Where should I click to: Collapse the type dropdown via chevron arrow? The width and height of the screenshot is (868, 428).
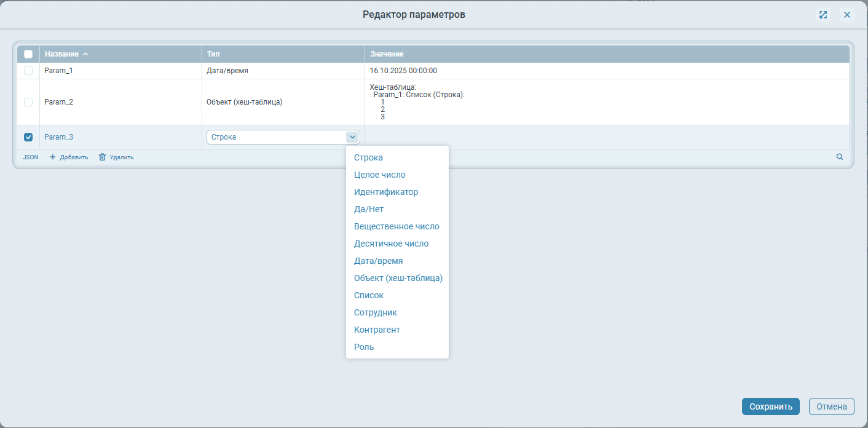[352, 137]
